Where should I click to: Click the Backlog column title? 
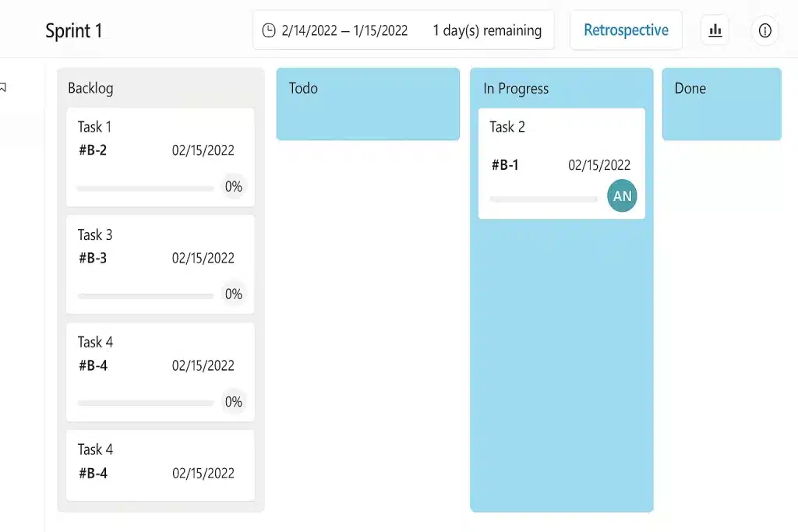(90, 88)
